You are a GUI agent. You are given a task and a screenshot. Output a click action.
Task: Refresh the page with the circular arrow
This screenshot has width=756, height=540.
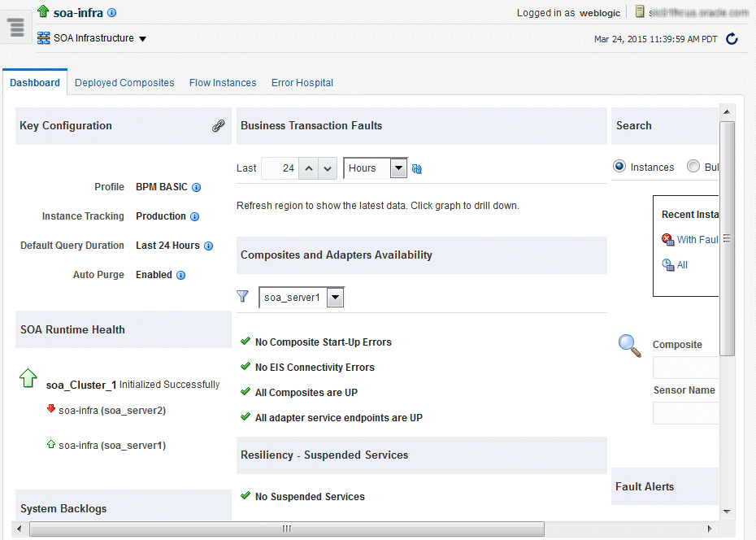[732, 39]
